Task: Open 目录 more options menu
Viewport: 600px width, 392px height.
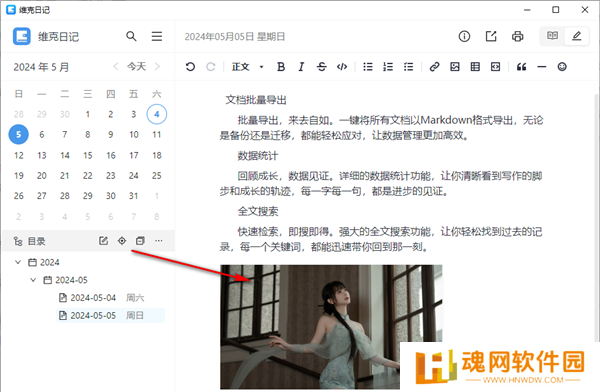Action: 159,241
